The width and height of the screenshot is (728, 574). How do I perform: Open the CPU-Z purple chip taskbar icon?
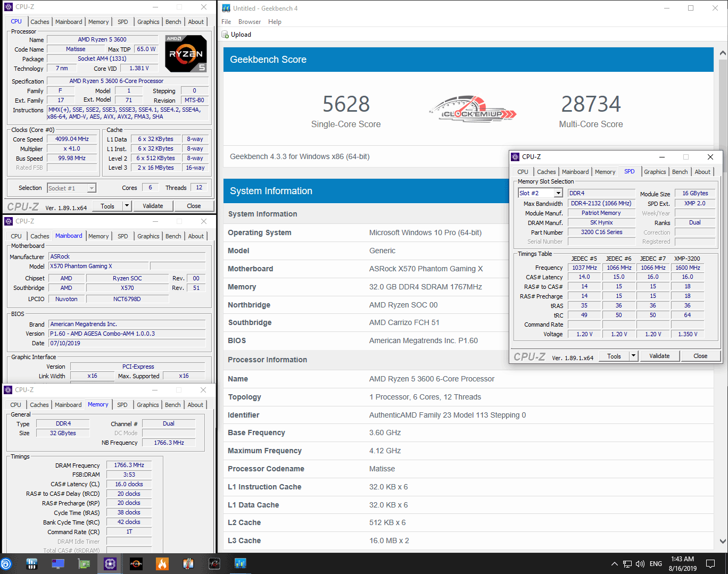pos(110,563)
